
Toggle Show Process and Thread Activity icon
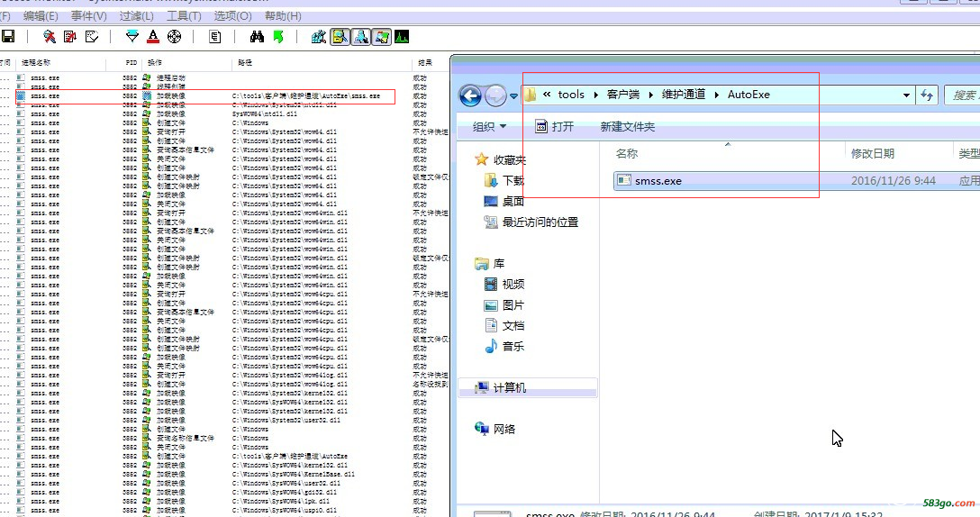(x=381, y=37)
